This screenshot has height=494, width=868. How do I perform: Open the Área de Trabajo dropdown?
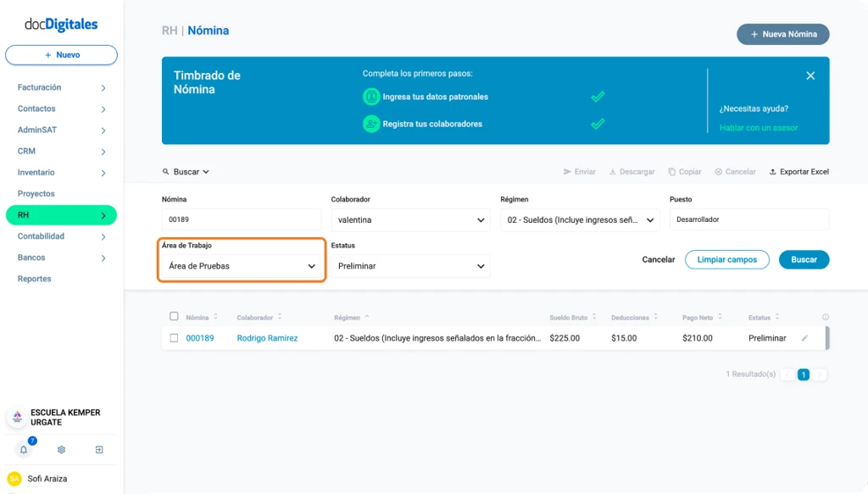242,266
